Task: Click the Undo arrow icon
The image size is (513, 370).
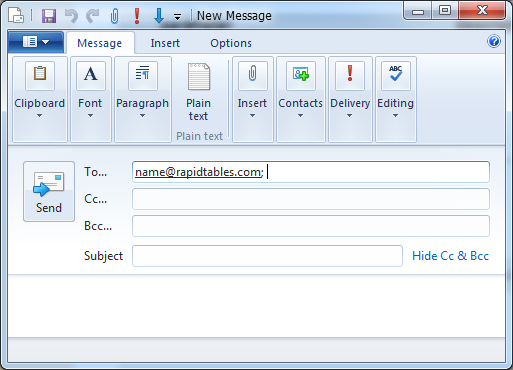Action: 71,16
